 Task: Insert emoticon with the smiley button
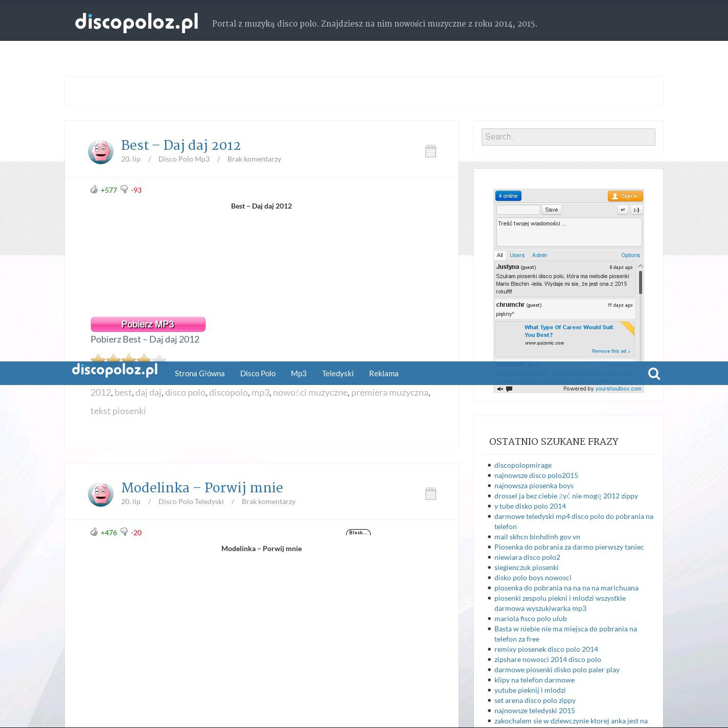click(636, 210)
